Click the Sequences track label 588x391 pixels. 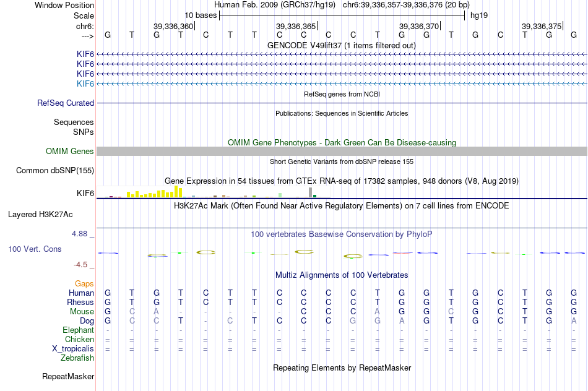click(74, 122)
